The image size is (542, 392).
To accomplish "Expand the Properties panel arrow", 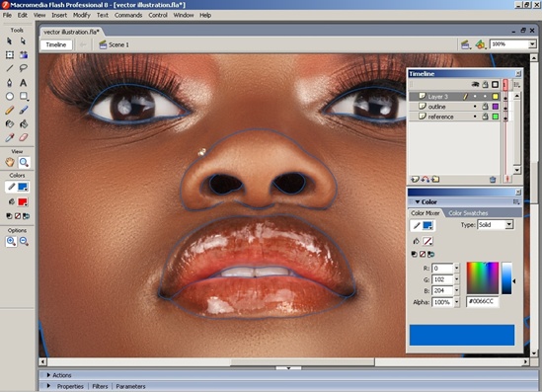I will 48,386.
